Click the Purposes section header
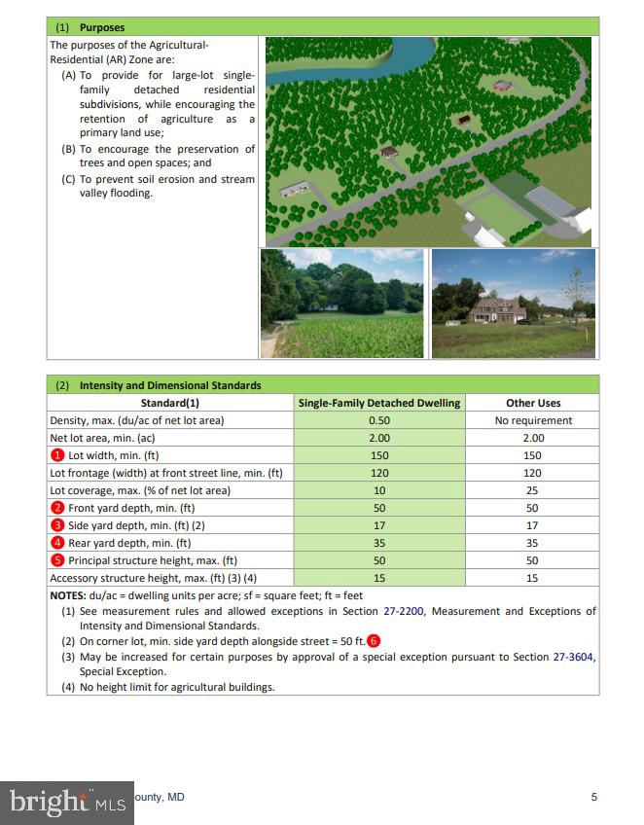This screenshot has height=825, width=644. pos(102,27)
